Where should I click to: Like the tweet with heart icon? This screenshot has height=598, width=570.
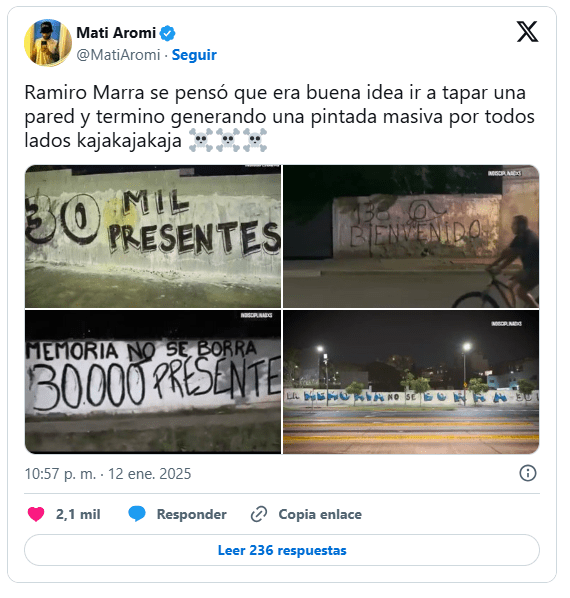(x=36, y=514)
